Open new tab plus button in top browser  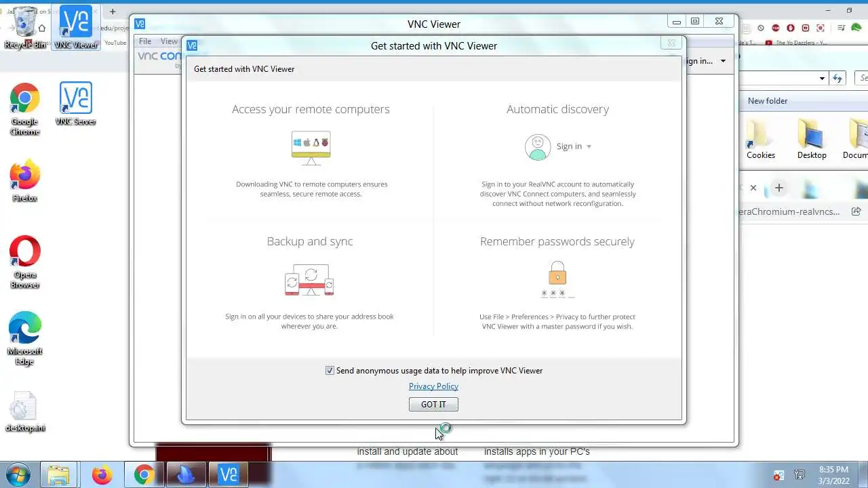113,12
